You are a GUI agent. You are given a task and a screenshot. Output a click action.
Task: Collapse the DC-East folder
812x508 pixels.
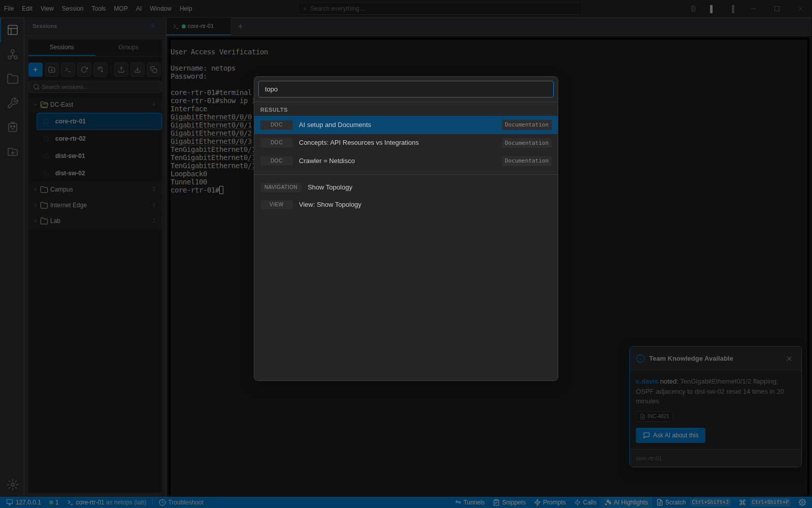pyautogui.click(x=36, y=105)
